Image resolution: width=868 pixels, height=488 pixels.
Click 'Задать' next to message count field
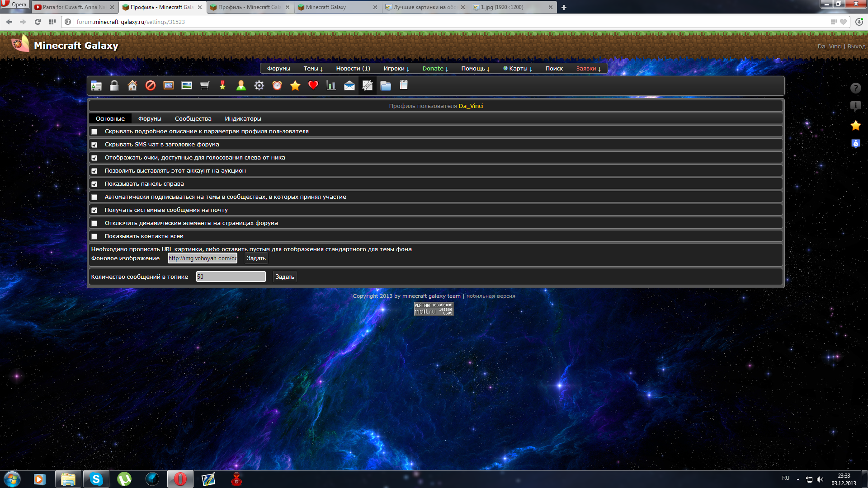coord(284,277)
